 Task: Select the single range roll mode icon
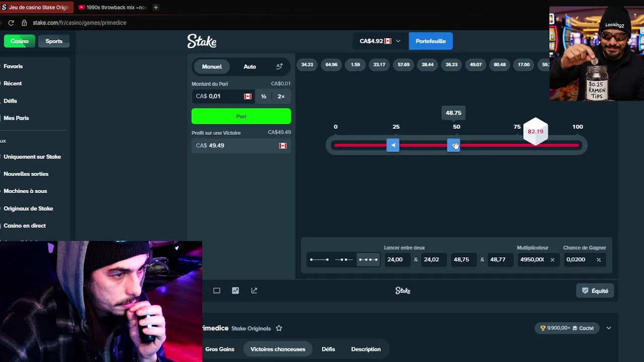click(x=319, y=259)
